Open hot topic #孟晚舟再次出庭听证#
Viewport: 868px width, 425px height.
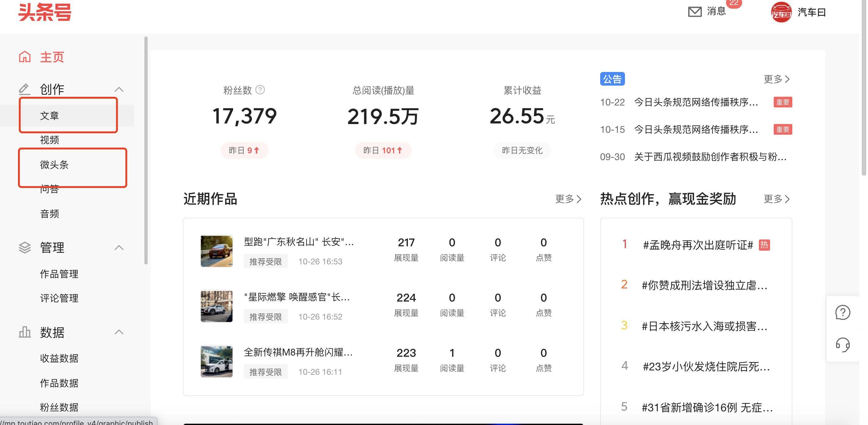click(x=698, y=245)
